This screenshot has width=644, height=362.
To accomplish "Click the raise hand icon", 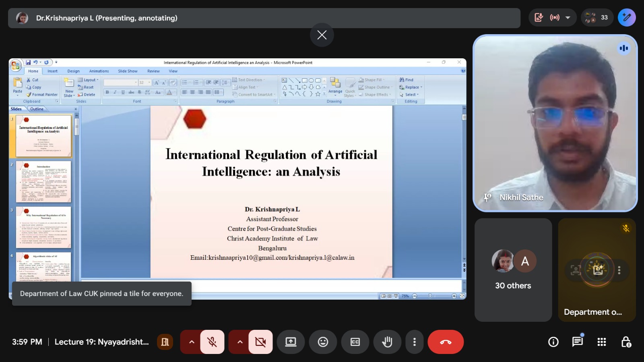I will (x=387, y=342).
